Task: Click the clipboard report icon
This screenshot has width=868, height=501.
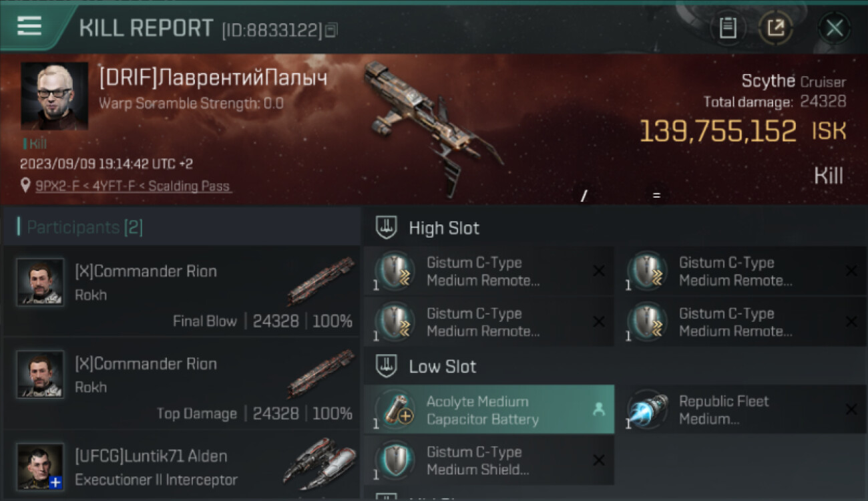Action: click(x=728, y=27)
